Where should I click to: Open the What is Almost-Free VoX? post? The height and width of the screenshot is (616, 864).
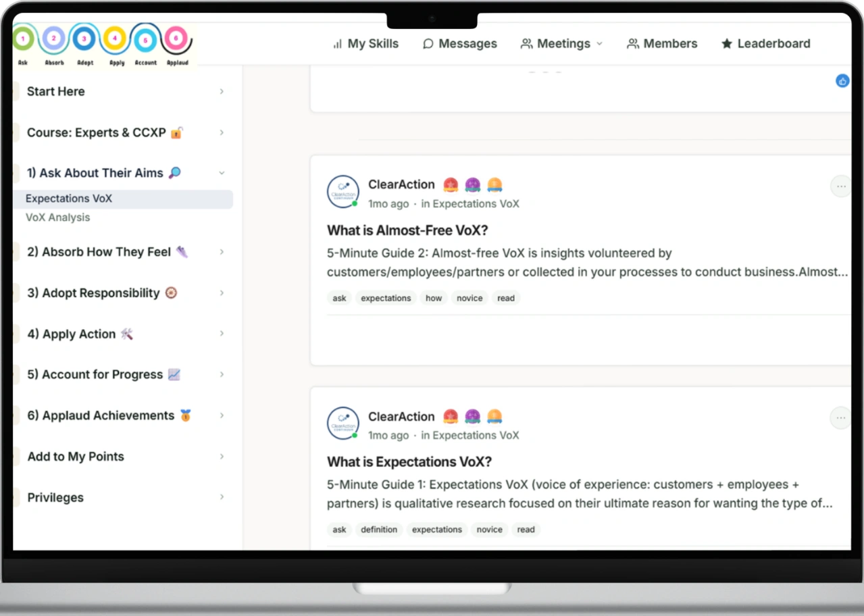click(407, 230)
